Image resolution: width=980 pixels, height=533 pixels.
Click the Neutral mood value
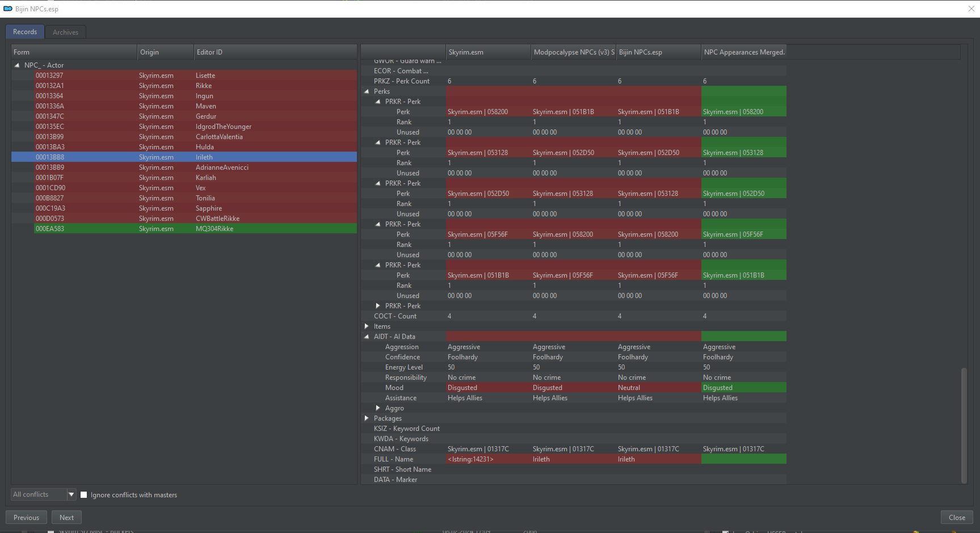pyautogui.click(x=629, y=388)
